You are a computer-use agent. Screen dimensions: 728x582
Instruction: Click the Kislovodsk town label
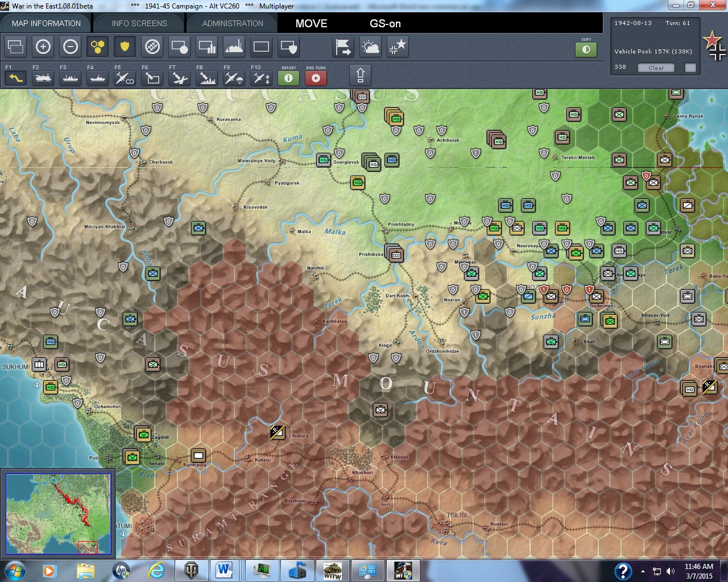click(255, 207)
